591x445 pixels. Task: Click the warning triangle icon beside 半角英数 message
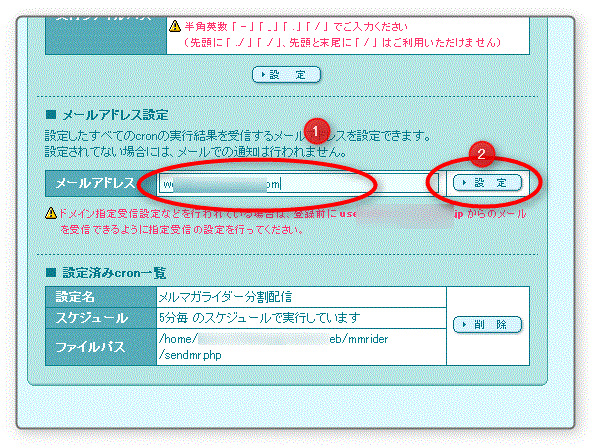pyautogui.click(x=175, y=26)
